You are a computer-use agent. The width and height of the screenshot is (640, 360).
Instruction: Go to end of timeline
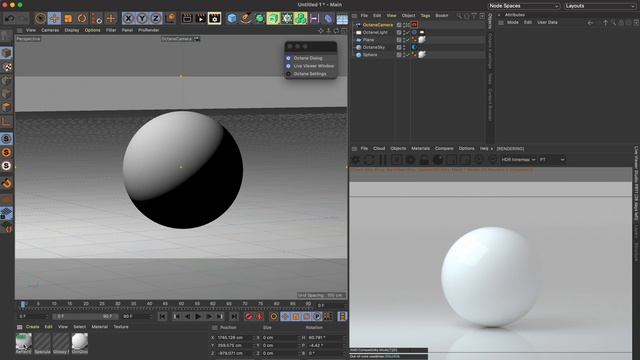point(233,316)
